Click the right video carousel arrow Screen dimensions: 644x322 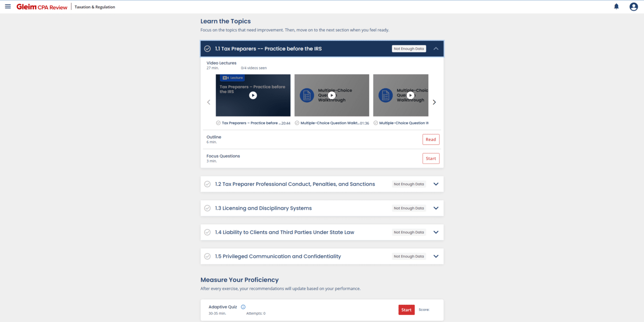[x=434, y=102]
